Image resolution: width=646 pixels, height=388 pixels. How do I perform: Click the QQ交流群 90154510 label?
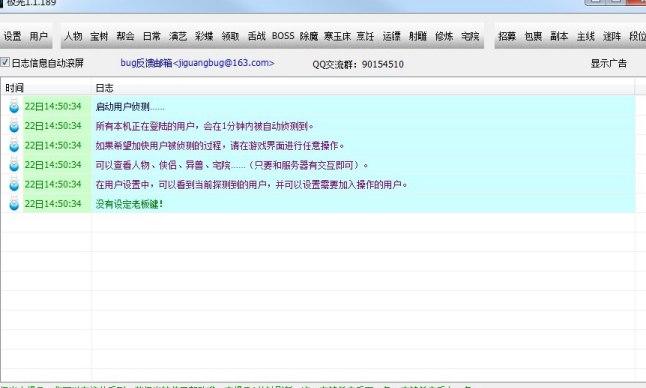pyautogui.click(x=358, y=64)
